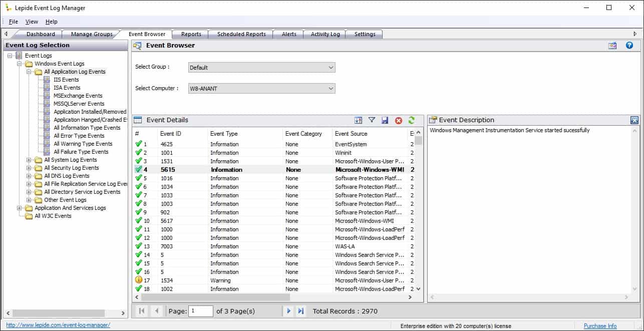Open the Select Computer dropdown
The width and height of the screenshot is (644, 331).
(x=262, y=88)
